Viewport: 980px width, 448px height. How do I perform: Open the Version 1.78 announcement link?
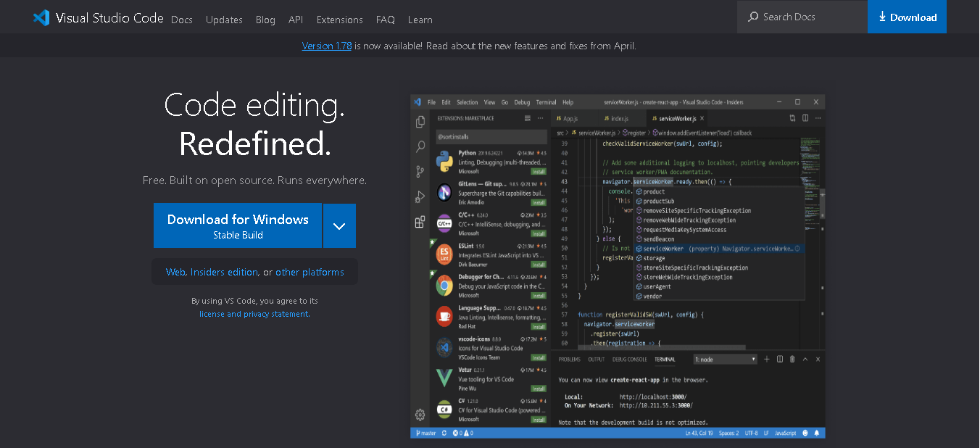tap(327, 46)
